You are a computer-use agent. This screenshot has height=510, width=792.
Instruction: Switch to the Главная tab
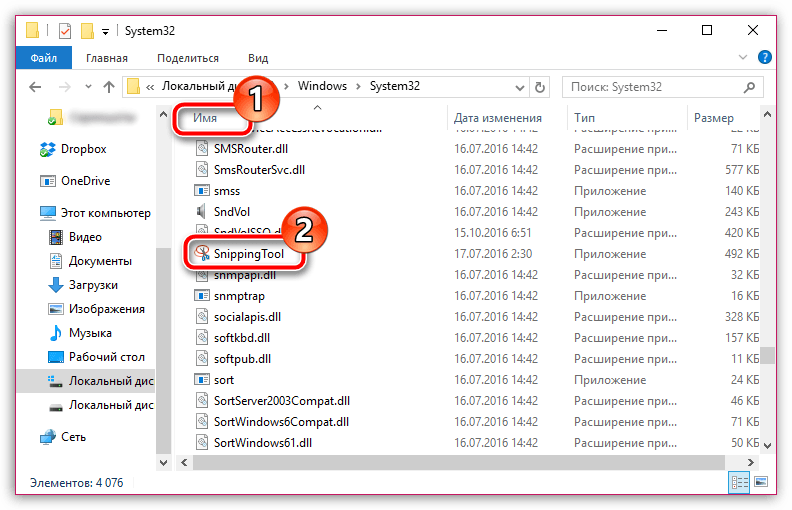(107, 58)
